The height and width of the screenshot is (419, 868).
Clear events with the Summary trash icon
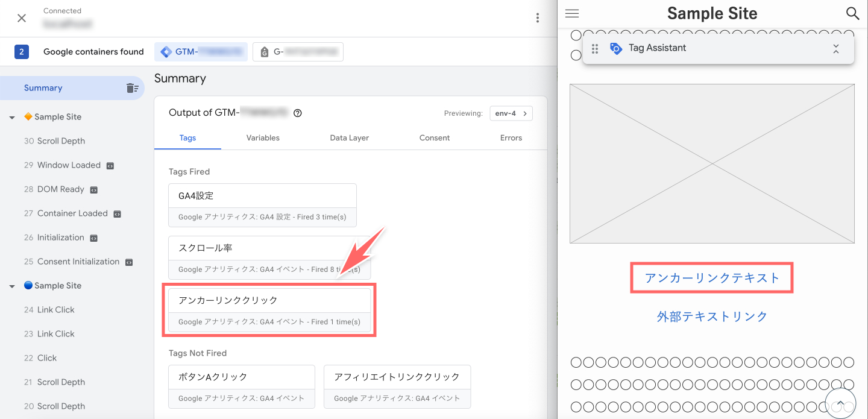(x=132, y=88)
